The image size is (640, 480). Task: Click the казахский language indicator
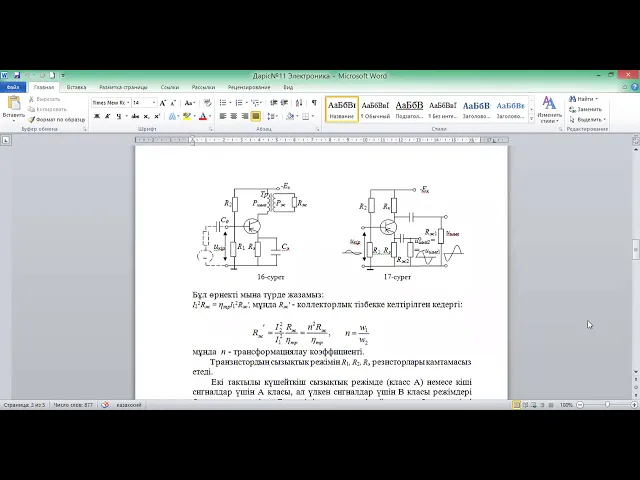(x=129, y=405)
